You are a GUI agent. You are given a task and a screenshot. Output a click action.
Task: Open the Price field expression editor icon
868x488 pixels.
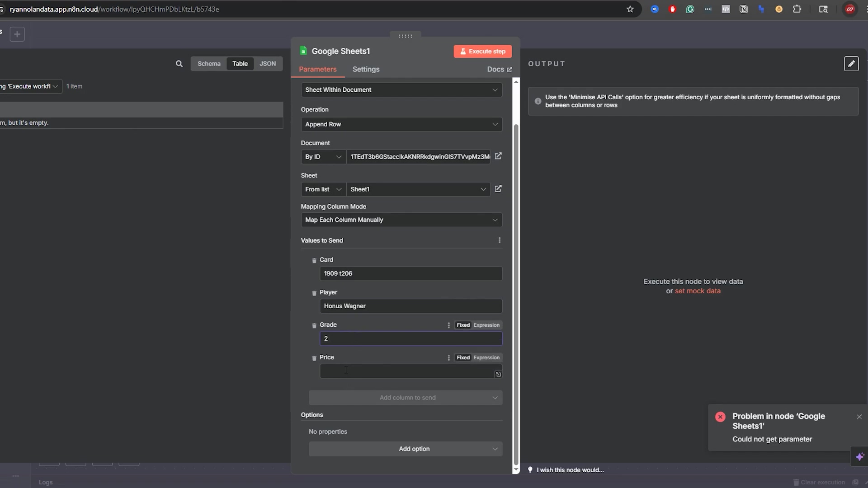coord(498,374)
